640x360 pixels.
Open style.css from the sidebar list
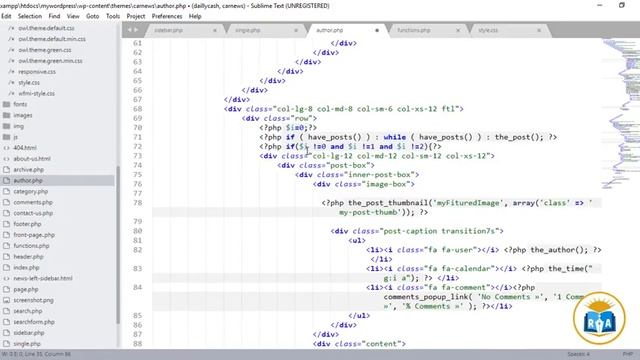(29, 82)
